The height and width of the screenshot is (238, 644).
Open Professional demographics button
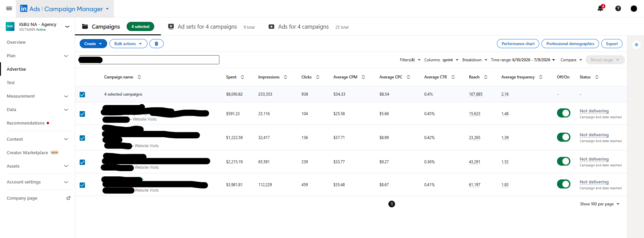point(570,44)
